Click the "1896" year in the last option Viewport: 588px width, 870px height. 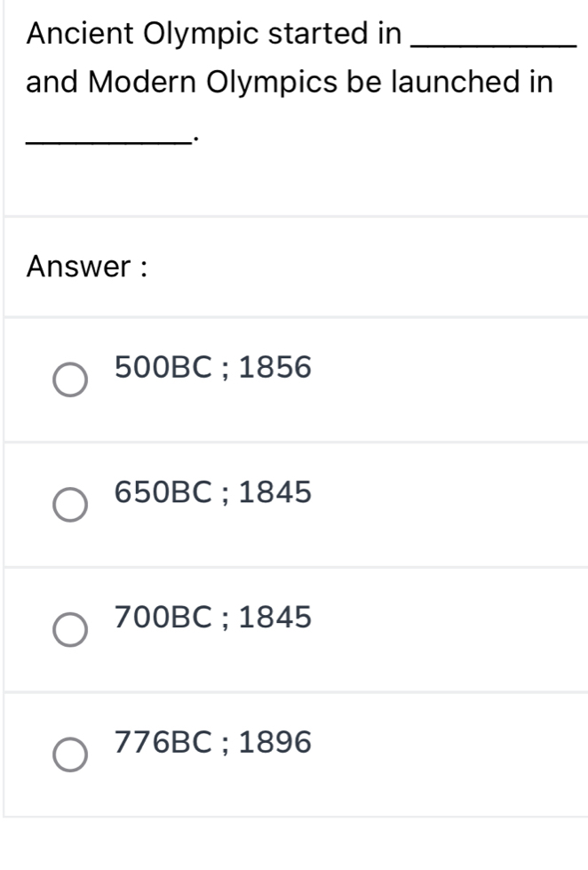[276, 741]
